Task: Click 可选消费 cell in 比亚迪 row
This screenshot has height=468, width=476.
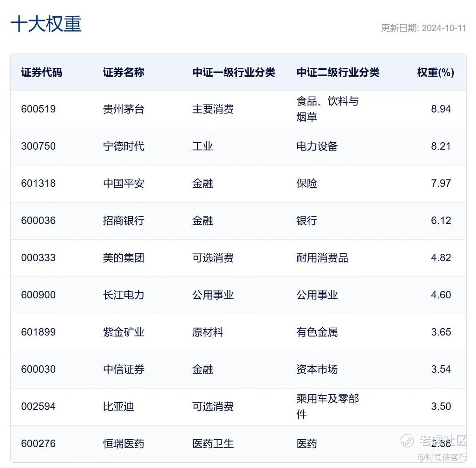Action: coord(213,406)
